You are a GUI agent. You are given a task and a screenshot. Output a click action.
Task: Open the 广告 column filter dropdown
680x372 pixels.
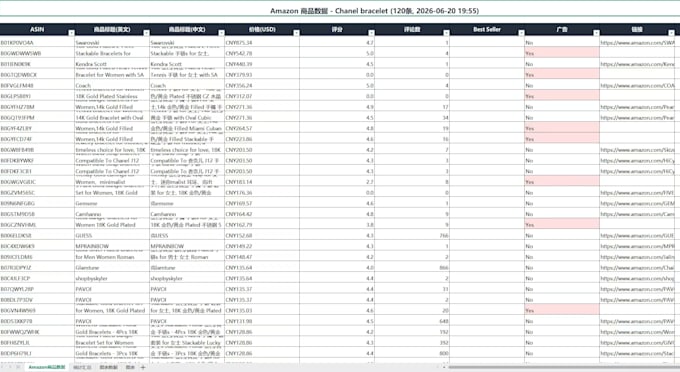(596, 33)
